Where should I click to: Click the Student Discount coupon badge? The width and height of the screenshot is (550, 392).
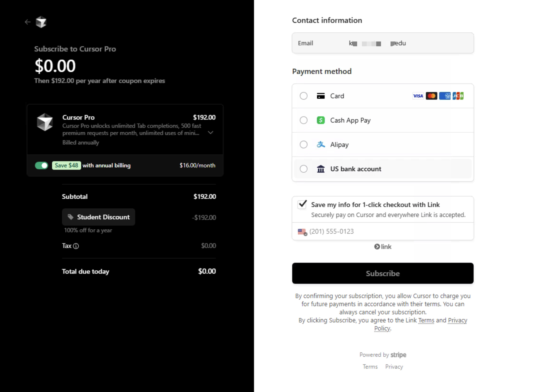(x=99, y=217)
